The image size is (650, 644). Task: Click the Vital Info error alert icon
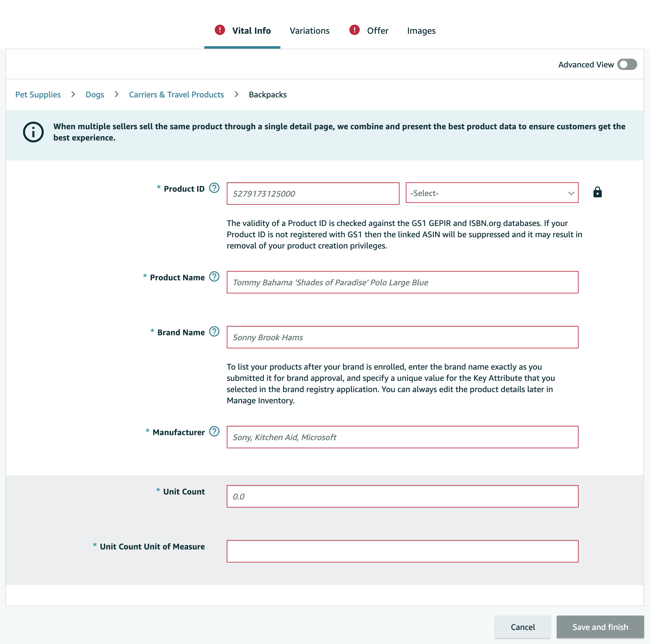(x=220, y=30)
